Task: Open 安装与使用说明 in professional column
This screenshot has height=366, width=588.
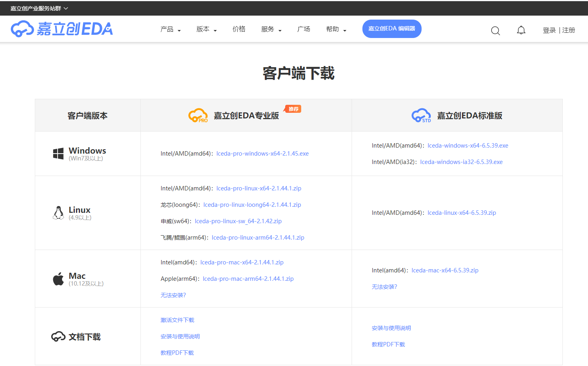Action: [180, 336]
